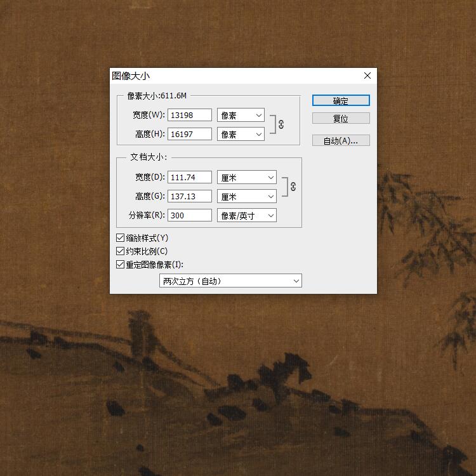Viewport: 476px width, 476px height.
Task: Click the document size chain link icon
Action: click(293, 187)
